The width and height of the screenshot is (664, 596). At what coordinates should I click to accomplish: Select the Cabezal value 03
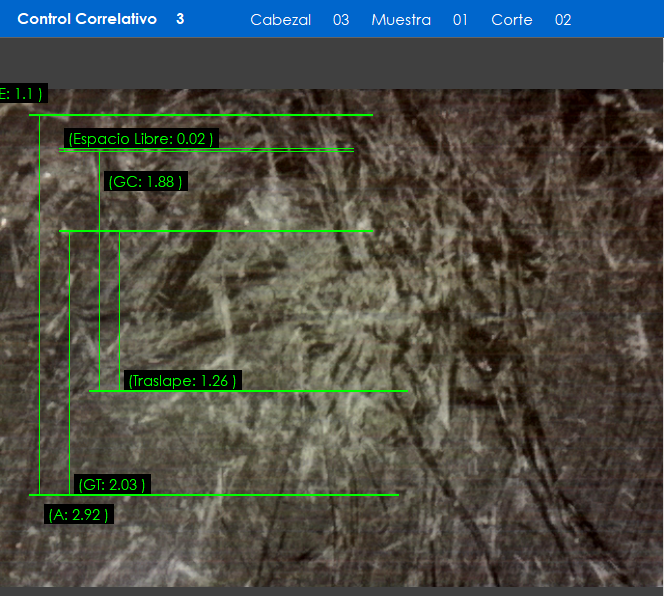pyautogui.click(x=341, y=20)
